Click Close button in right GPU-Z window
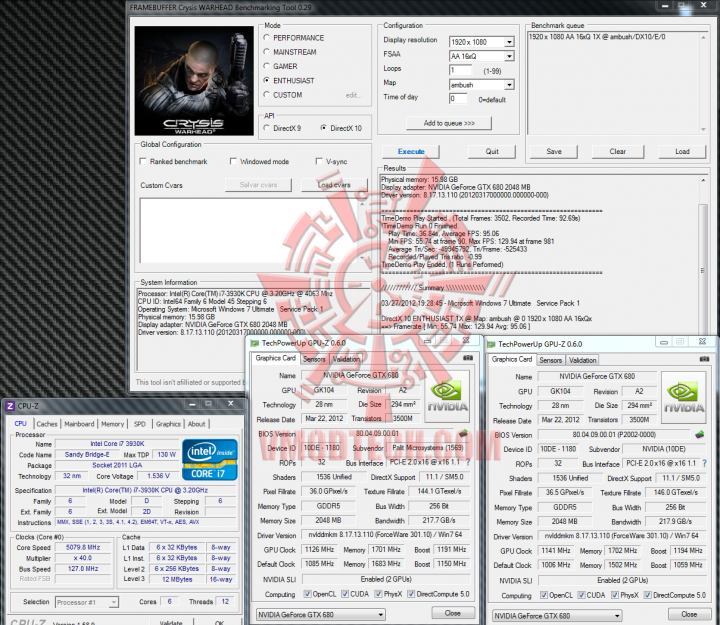 689,614
